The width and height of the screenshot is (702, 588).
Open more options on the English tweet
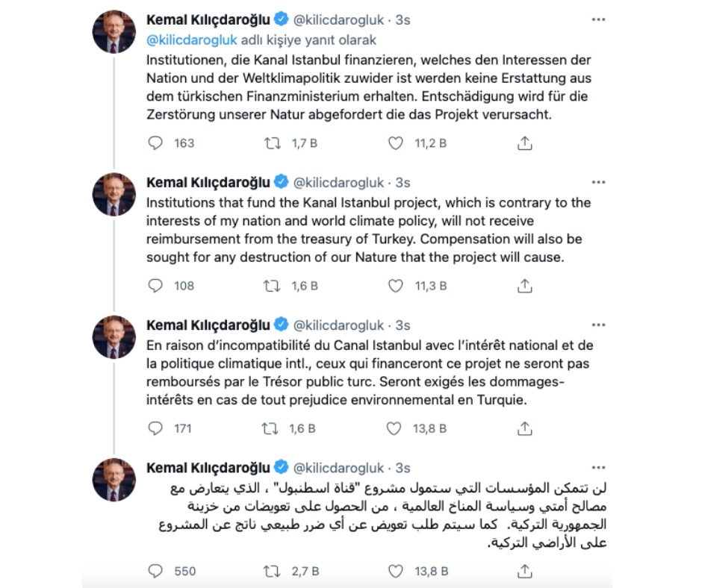coord(597,182)
